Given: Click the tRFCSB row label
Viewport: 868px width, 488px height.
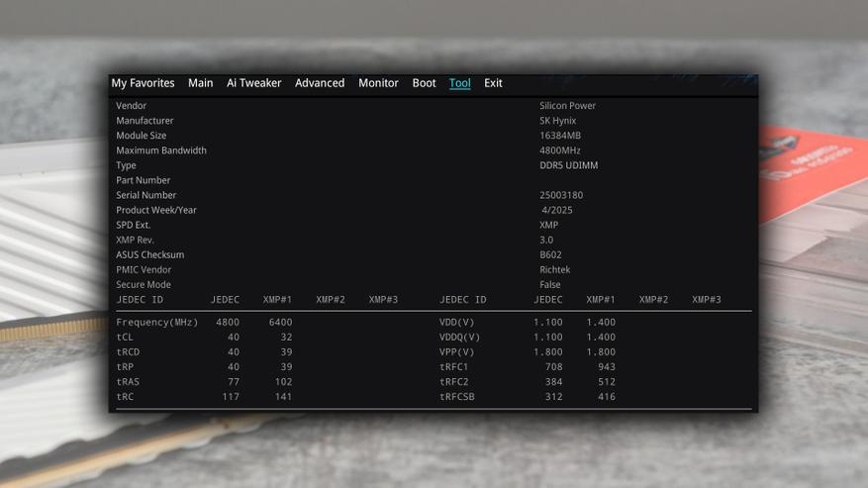Looking at the screenshot, I should pos(457,397).
